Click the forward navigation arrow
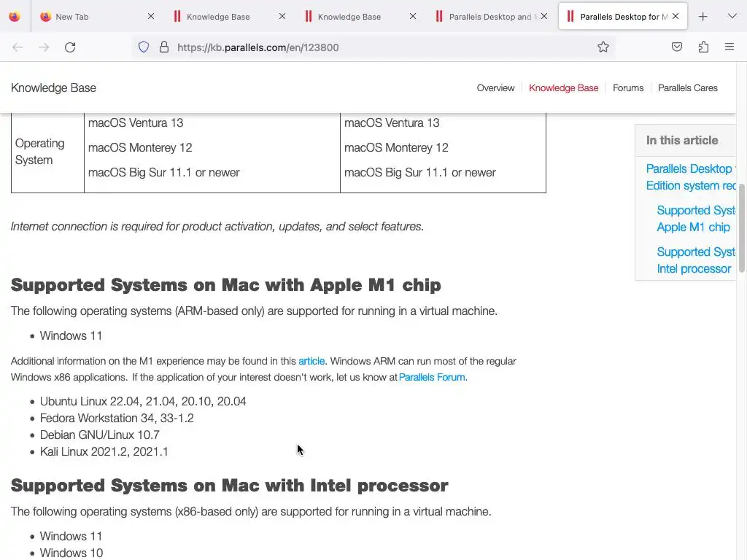 click(x=44, y=47)
